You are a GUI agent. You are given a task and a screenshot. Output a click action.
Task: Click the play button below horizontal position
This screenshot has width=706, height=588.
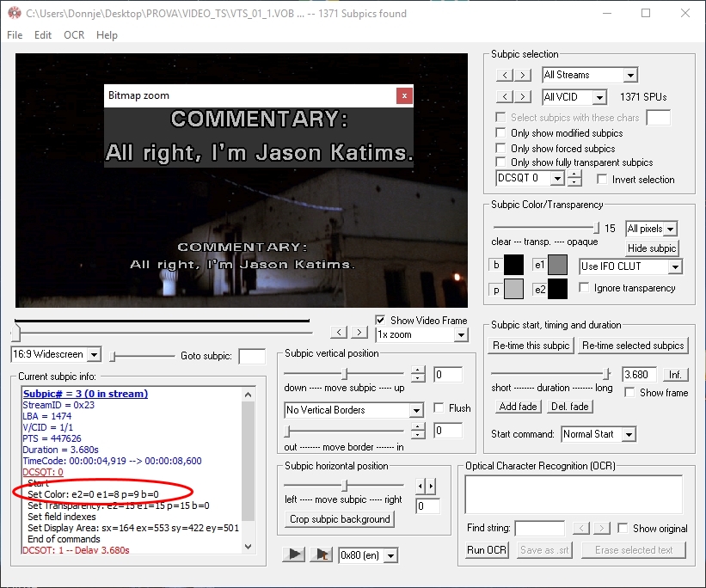tap(295, 554)
